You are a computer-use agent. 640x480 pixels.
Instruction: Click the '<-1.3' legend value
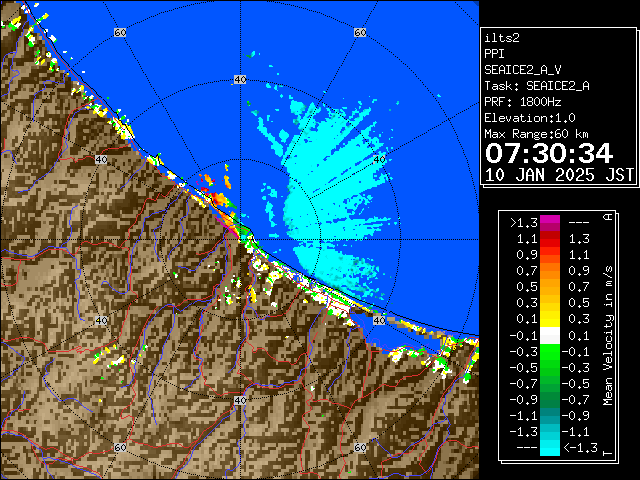580,447
